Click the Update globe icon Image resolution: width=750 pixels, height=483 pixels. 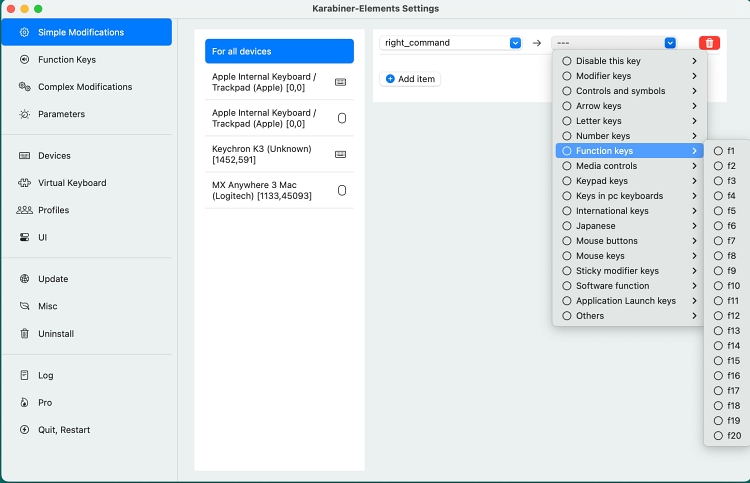click(24, 279)
